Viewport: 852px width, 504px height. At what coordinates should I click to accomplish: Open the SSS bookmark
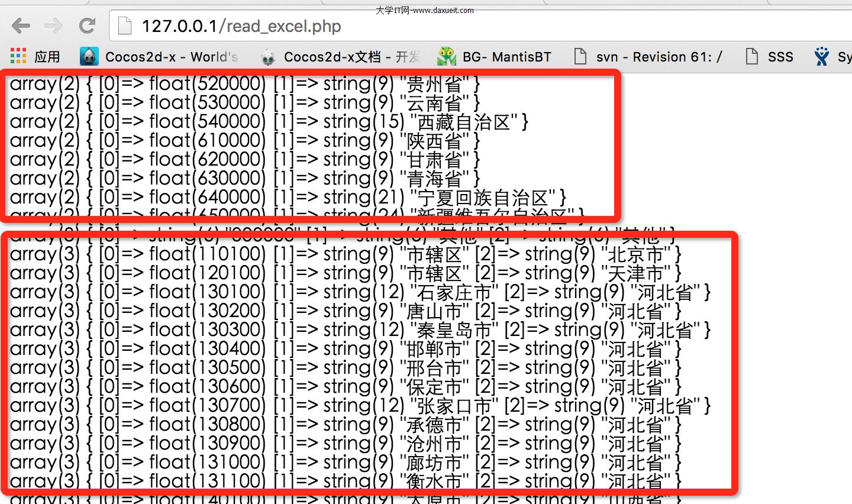(x=769, y=57)
